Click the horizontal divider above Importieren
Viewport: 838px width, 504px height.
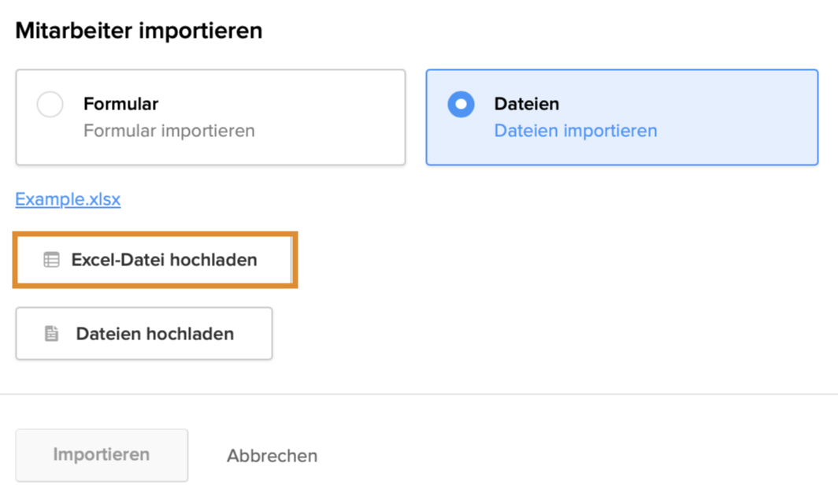point(419,394)
